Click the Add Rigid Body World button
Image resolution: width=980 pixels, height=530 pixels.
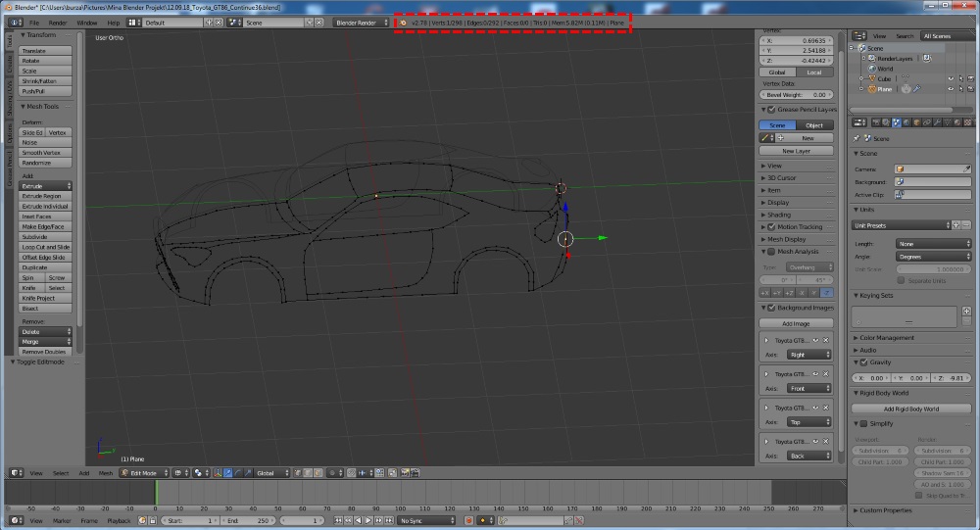[x=911, y=409]
